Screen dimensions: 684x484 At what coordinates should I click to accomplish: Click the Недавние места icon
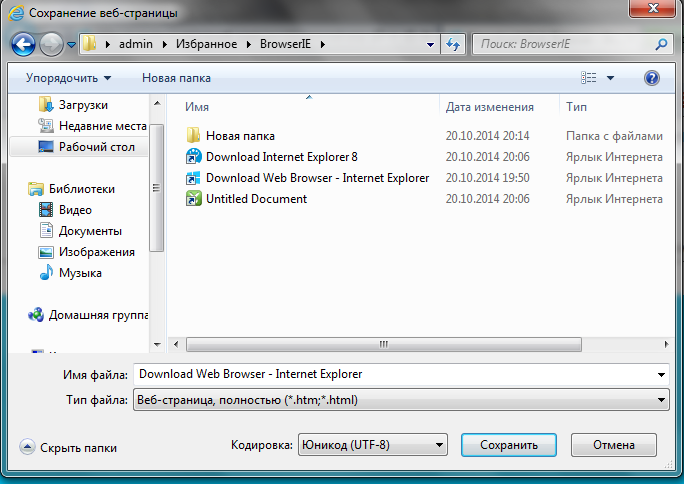(x=46, y=126)
